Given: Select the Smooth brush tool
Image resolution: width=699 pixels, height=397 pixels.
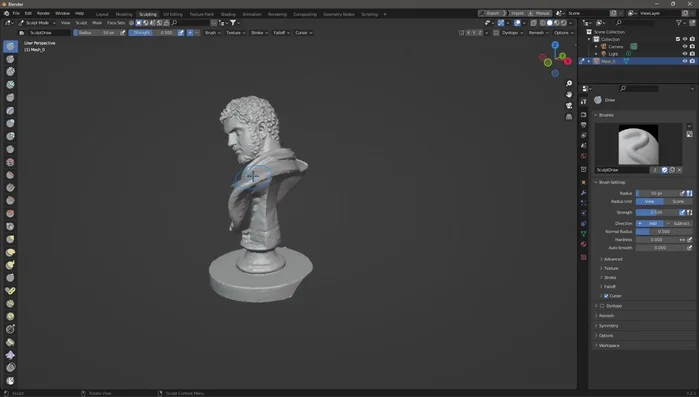Looking at the screenshot, I should (x=10, y=162).
